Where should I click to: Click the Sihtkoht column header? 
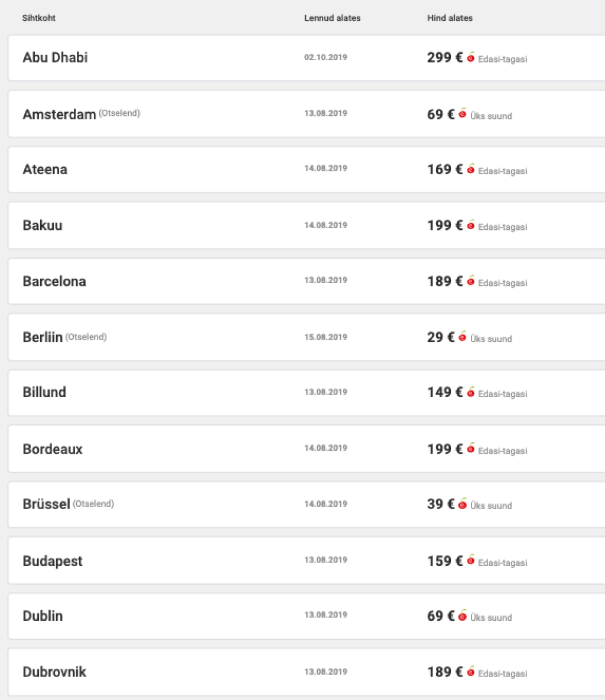tap(39, 18)
